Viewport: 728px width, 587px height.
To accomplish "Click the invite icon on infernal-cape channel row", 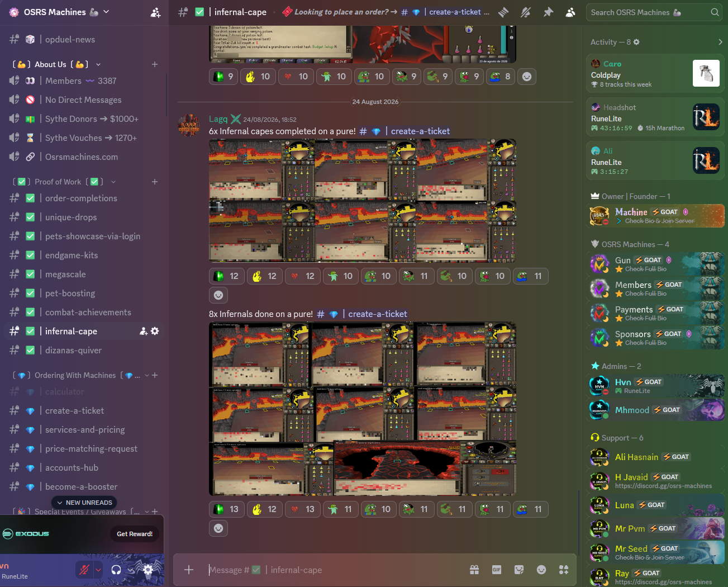I will [x=144, y=332].
